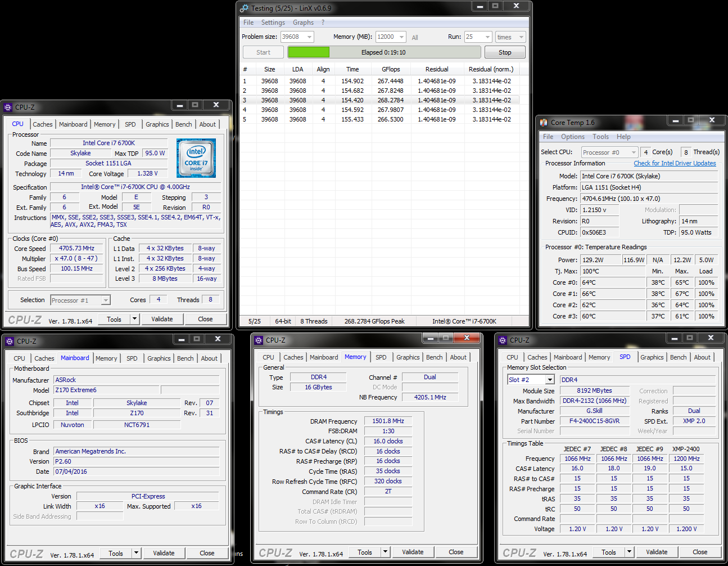This screenshot has height=566, width=728.
Task: Open the Run count dropdown in LinX
Action: click(488, 37)
